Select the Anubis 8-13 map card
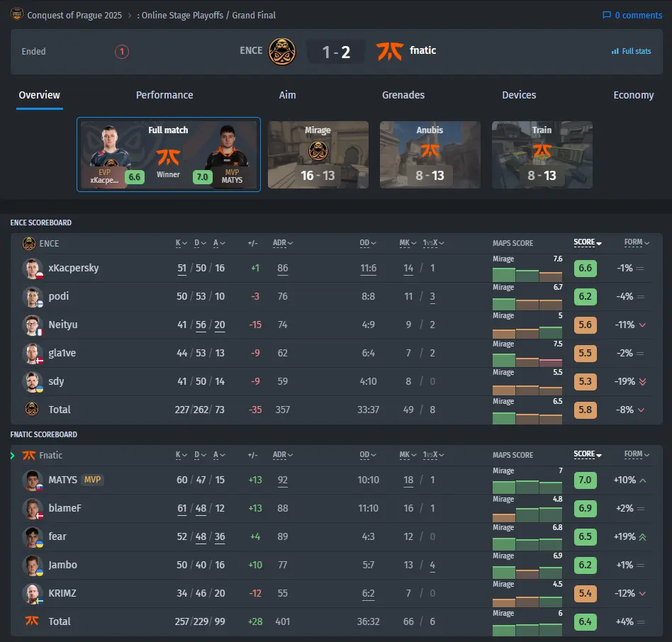Screen dimensions: 672x642 coord(430,154)
